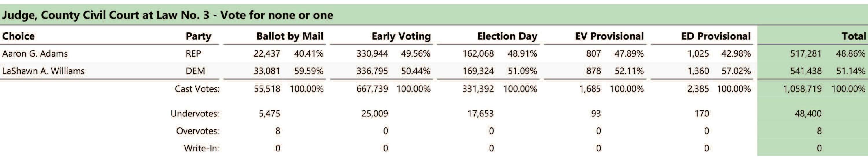
Task: Select the Aaron G. Adams row name
Action: (35, 53)
